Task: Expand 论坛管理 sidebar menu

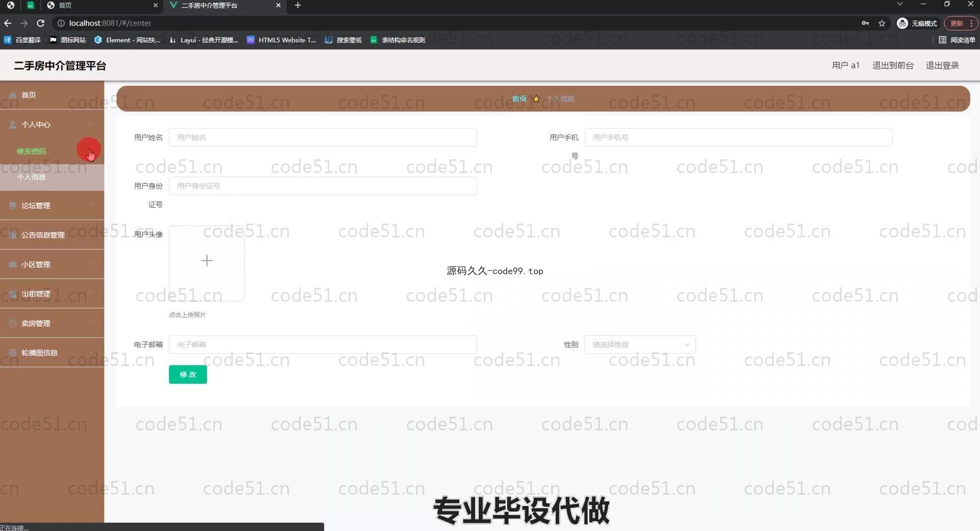Action: click(52, 205)
